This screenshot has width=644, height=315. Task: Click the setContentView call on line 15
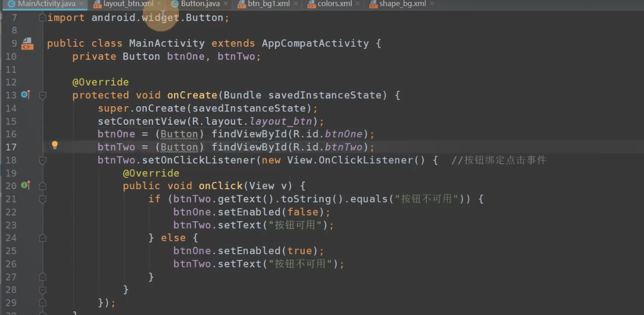point(142,121)
